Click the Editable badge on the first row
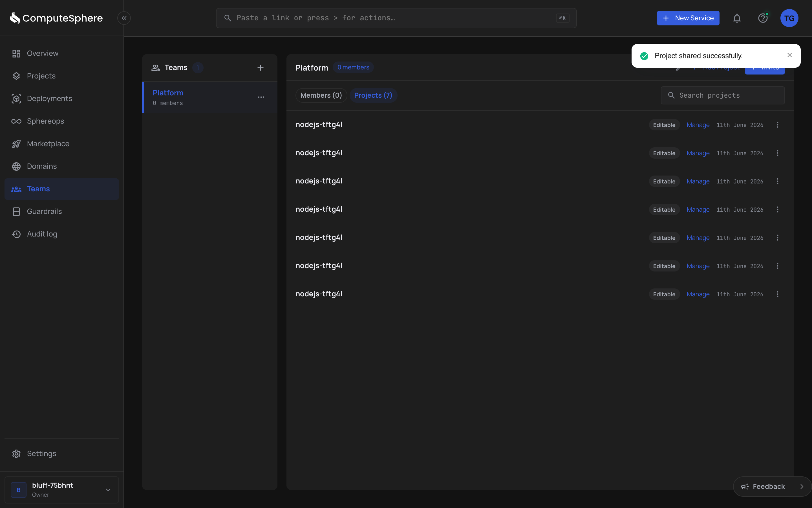Image resolution: width=812 pixels, height=508 pixels. (664, 125)
